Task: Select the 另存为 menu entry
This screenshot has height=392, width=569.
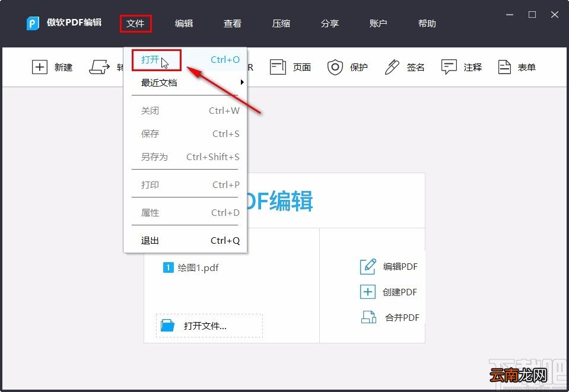Action: pyautogui.click(x=185, y=157)
